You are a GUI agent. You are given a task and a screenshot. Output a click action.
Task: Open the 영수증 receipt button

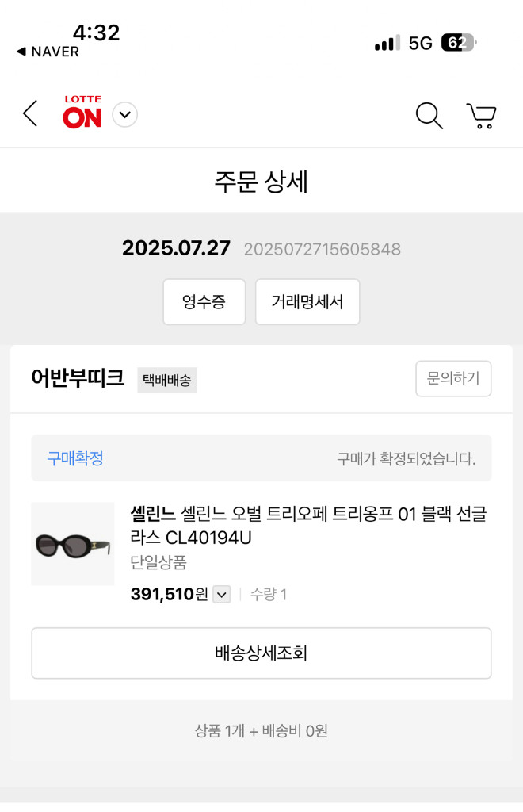[204, 302]
